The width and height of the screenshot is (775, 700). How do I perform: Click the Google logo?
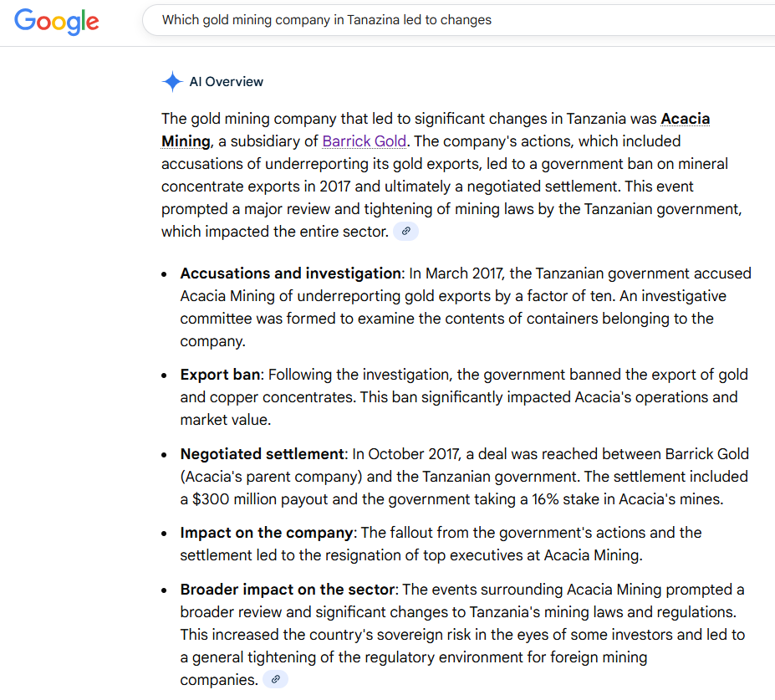pyautogui.click(x=56, y=21)
